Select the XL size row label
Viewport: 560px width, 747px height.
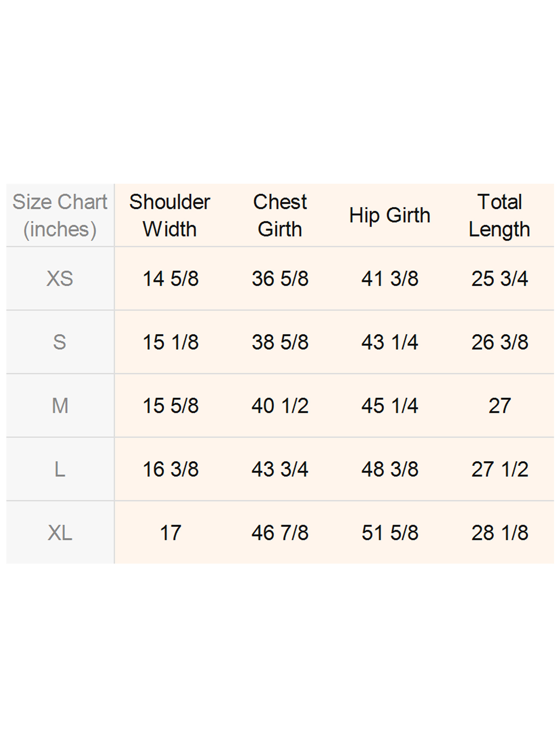pyautogui.click(x=60, y=533)
